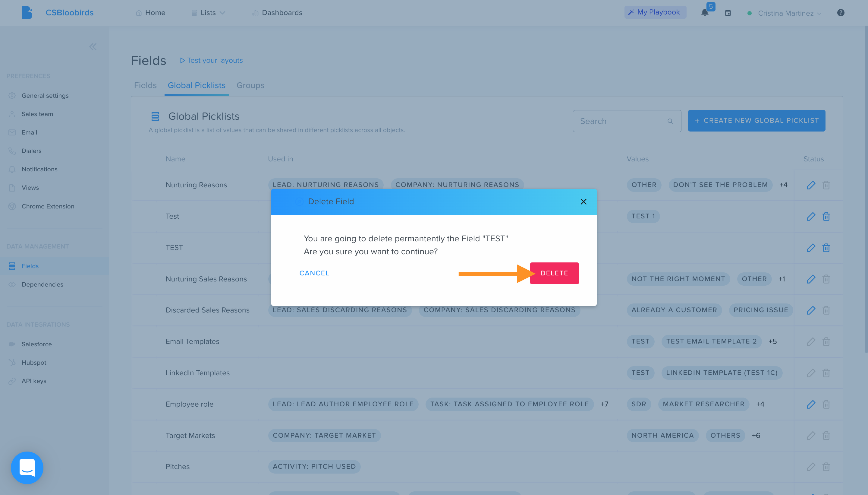Open the help question mark icon
The width and height of the screenshot is (868, 495).
841,13
